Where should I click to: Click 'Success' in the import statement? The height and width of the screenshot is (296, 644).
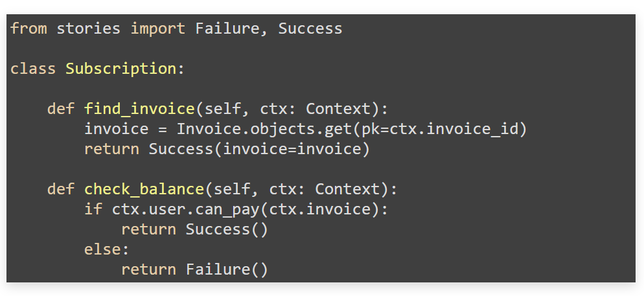tap(310, 28)
